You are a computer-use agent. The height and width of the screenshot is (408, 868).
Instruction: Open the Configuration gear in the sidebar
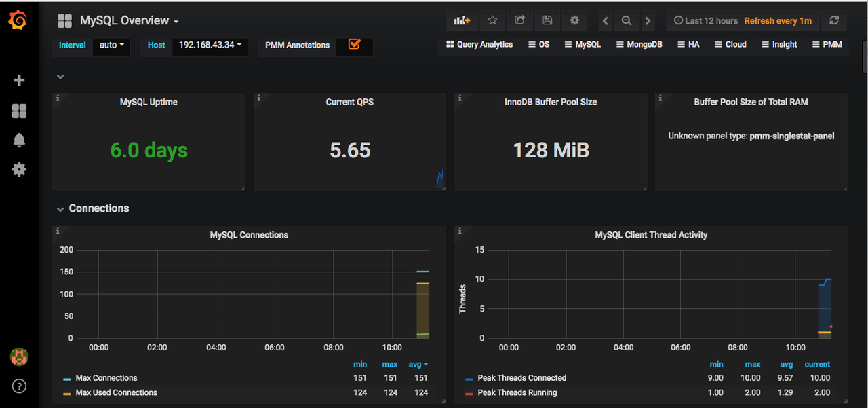coord(19,170)
